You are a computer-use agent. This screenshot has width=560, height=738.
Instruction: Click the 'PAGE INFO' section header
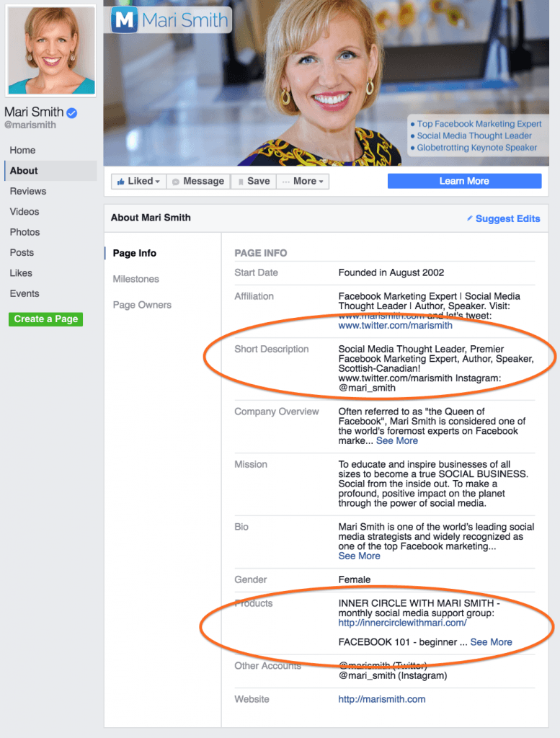pyautogui.click(x=261, y=253)
